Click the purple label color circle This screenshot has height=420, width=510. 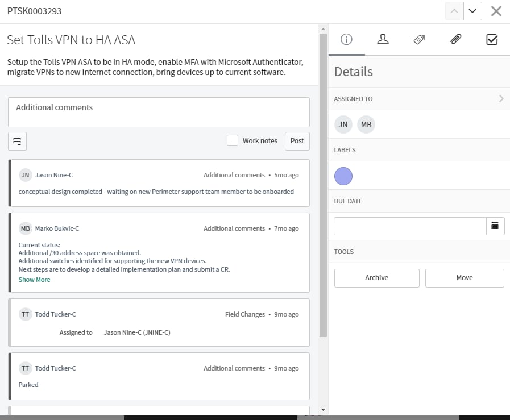click(343, 176)
